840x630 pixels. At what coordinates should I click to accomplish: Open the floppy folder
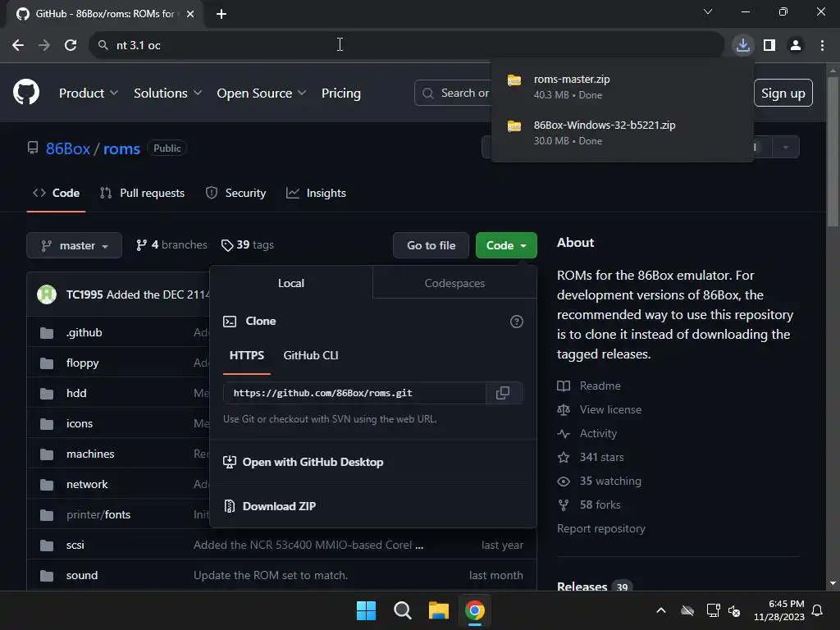(x=83, y=363)
